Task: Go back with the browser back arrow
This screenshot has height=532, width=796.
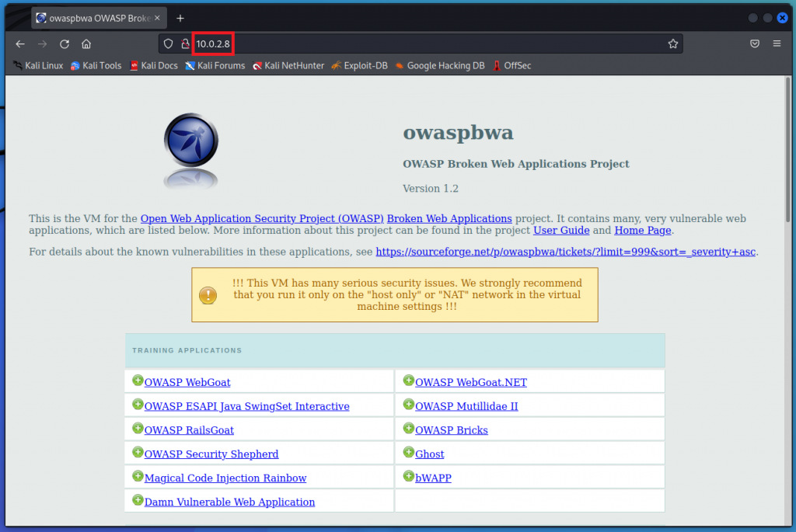Action: tap(20, 44)
